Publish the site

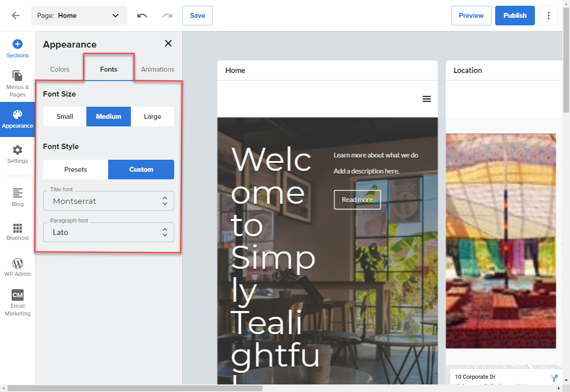click(x=515, y=16)
